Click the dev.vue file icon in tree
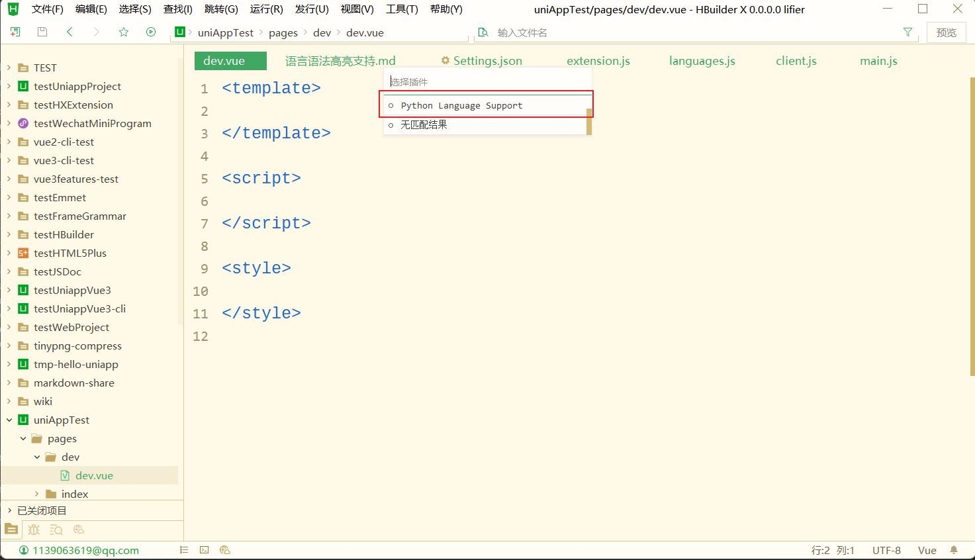975x560 pixels. pyautogui.click(x=65, y=475)
